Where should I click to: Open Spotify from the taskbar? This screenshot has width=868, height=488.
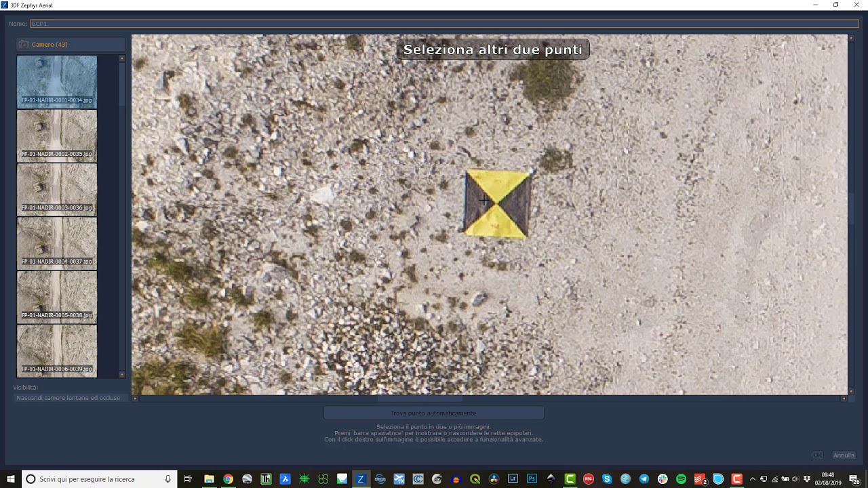pos(682,479)
